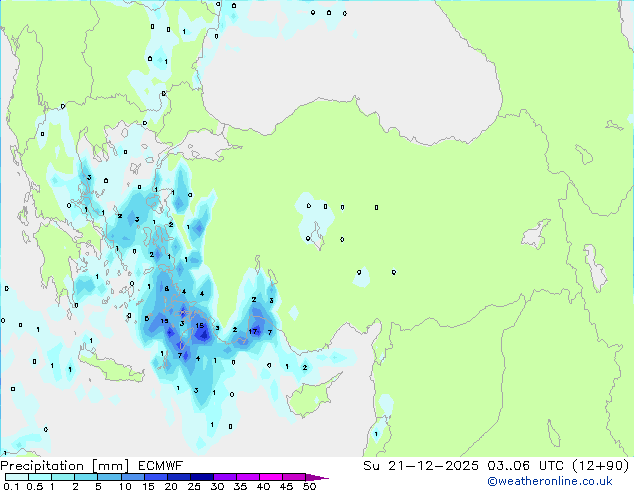Pick the 35–40 mm legend swatch
634x490 pixels.
coord(248,477)
